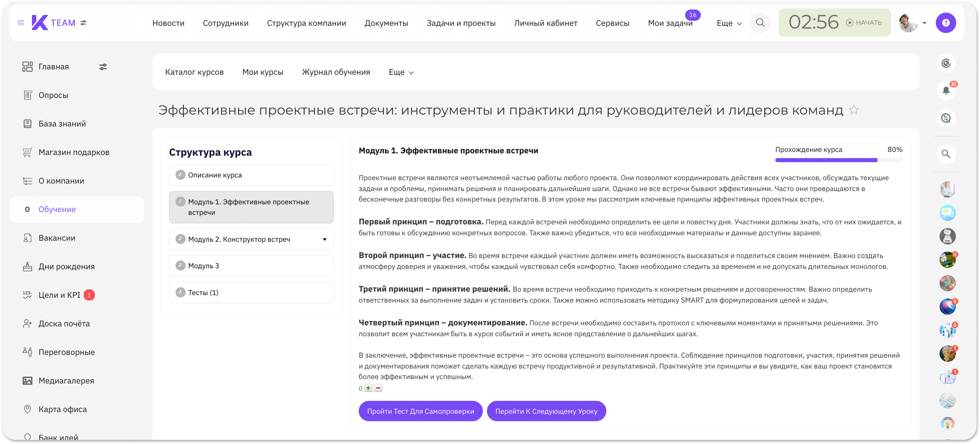This screenshot has width=980, height=444.
Task: Switch to Мои курсы tab
Action: pyautogui.click(x=263, y=72)
